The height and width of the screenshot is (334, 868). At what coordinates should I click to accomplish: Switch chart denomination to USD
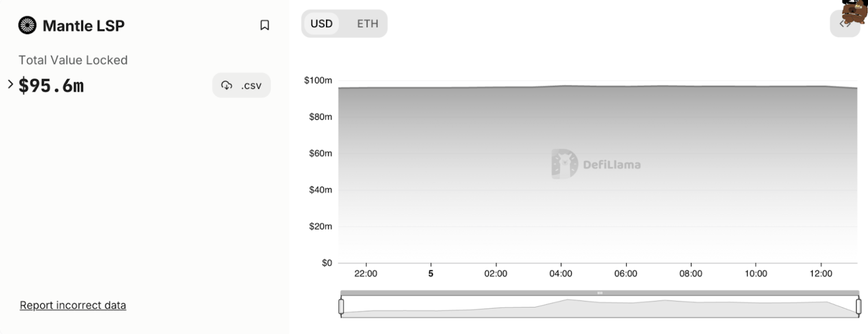click(x=322, y=24)
